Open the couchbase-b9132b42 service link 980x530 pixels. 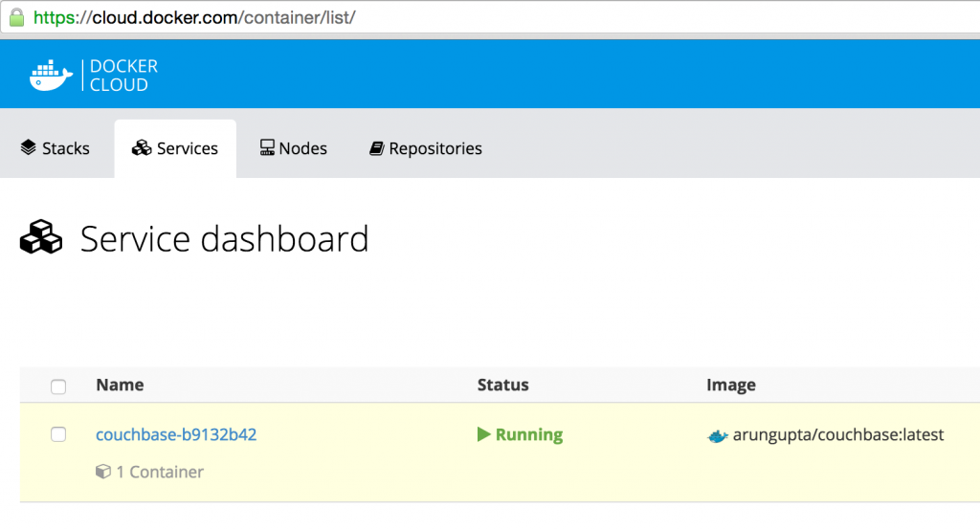pyautogui.click(x=176, y=434)
